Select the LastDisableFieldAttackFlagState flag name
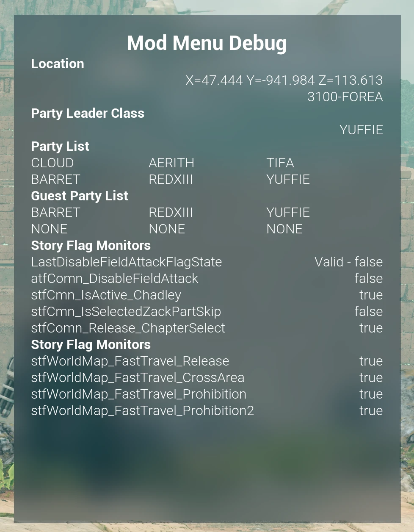Screen dimensions: 414x532 [126, 262]
